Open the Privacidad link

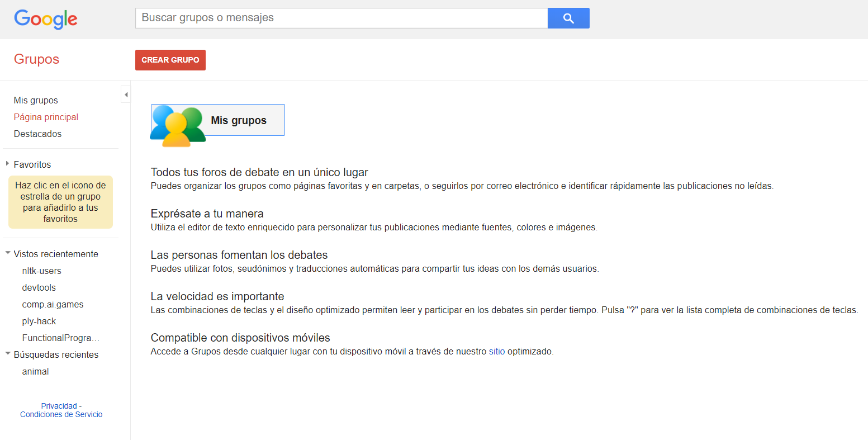tap(59, 406)
